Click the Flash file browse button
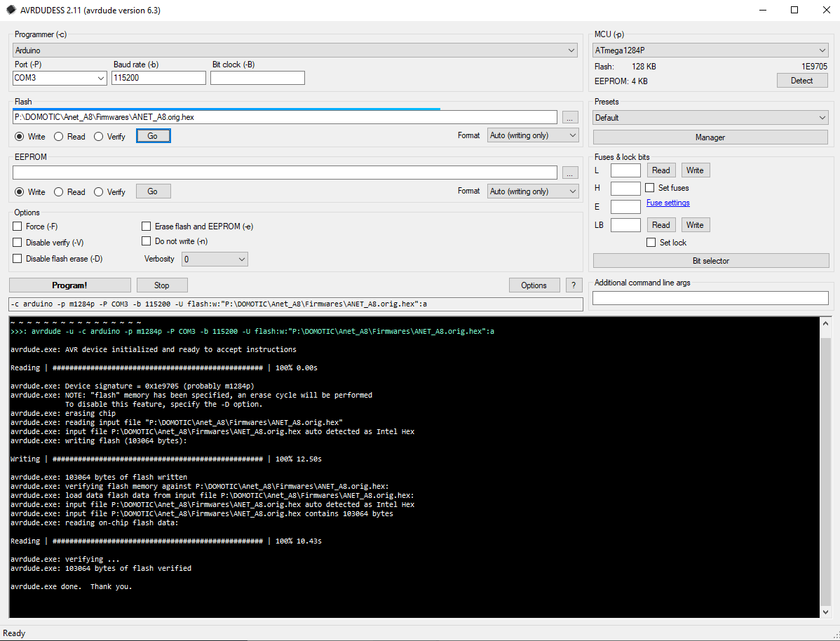Screen dimensions: 840x641 [570, 117]
